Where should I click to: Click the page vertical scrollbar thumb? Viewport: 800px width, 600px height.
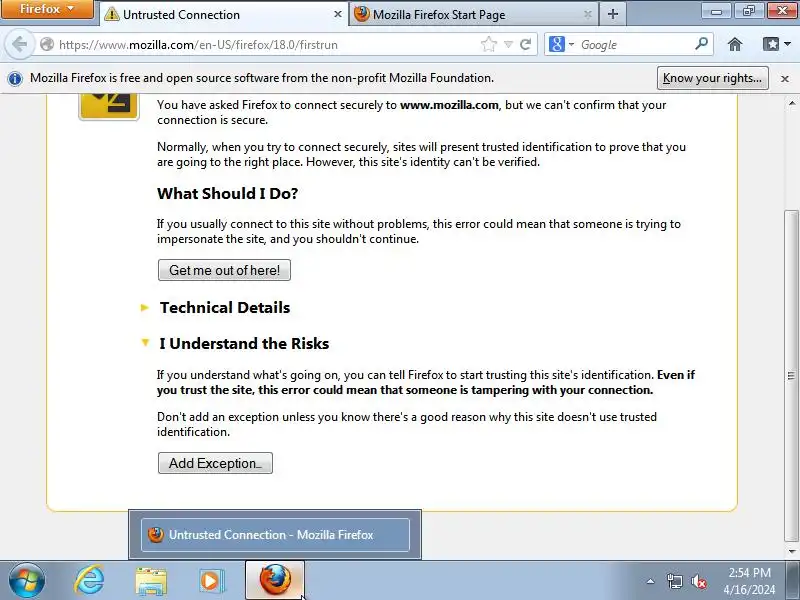(791, 376)
